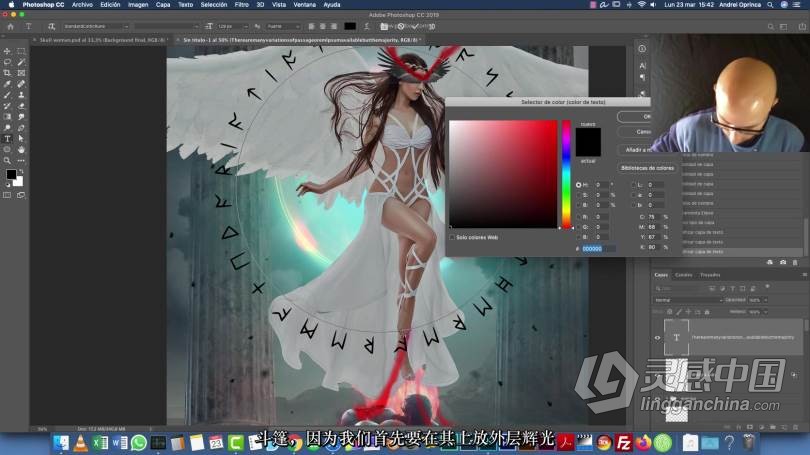
Task: Open the Capa menu
Action: pyautogui.click(x=163, y=5)
